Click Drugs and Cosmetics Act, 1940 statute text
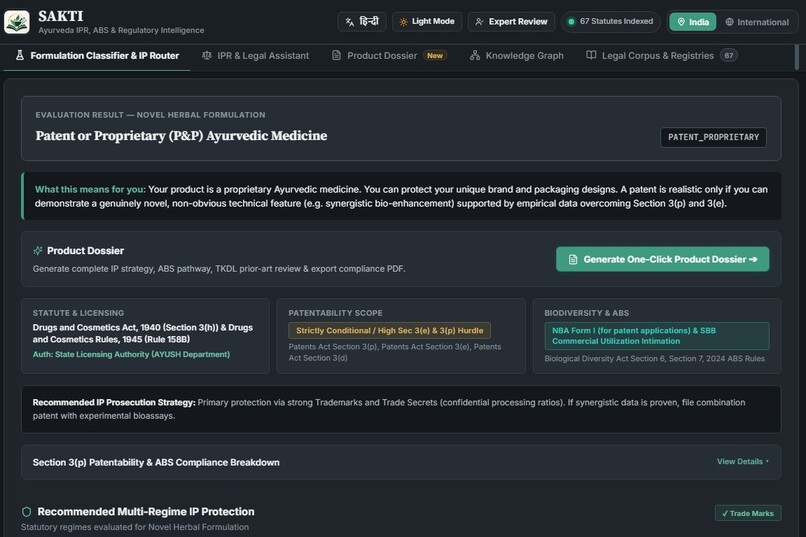Viewport: 806px width, 537px height. coord(143,333)
